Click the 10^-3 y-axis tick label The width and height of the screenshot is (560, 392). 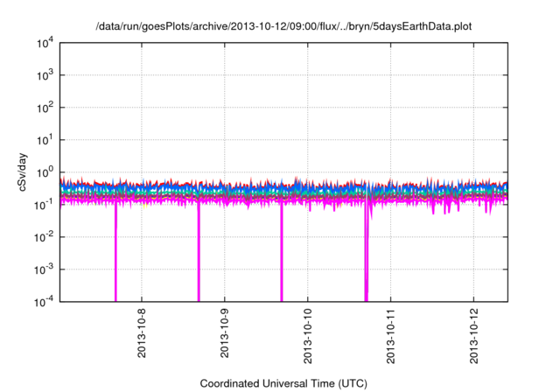click(45, 269)
